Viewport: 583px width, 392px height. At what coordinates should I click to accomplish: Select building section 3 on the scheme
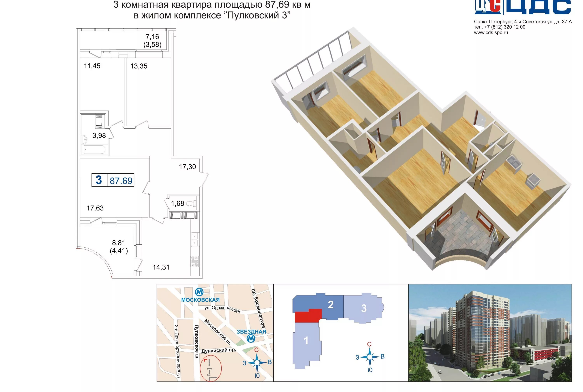[364, 308]
